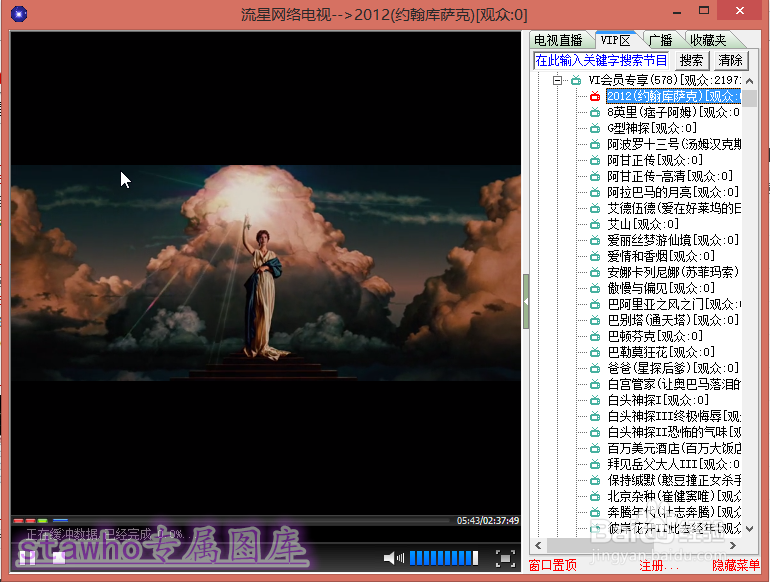
Task: Click TV icon beside 爱丽丝梦游仙境
Action: click(x=595, y=240)
